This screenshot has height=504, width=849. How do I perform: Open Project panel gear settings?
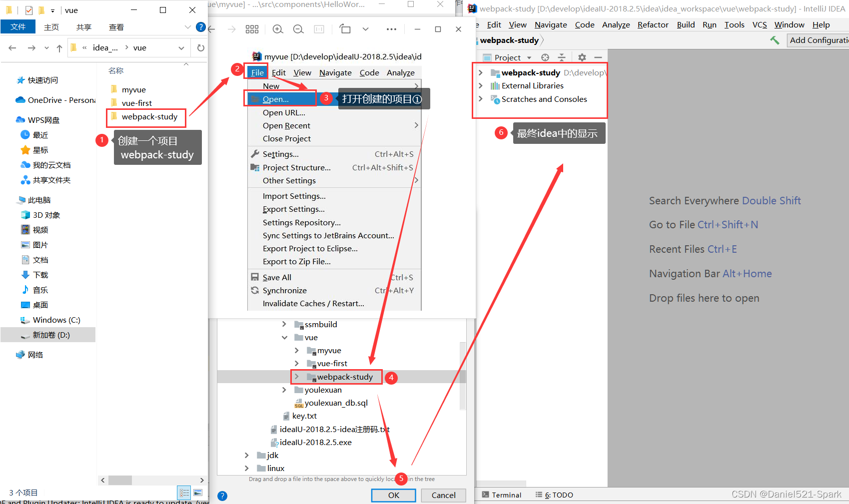pyautogui.click(x=582, y=57)
